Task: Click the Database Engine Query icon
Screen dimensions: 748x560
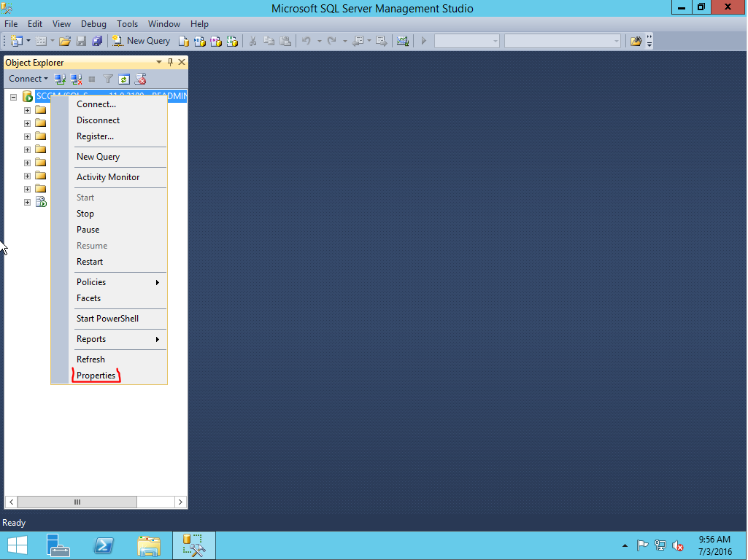Action: point(184,41)
